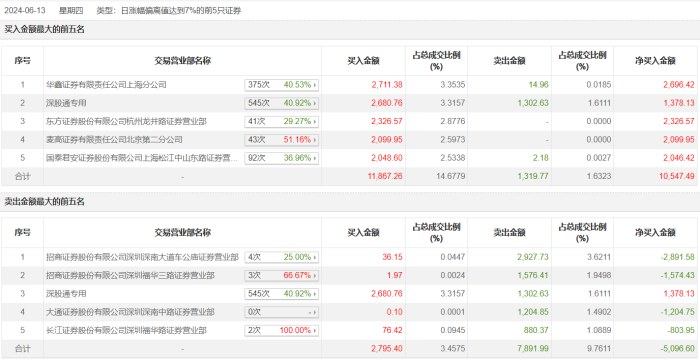Open 545次 40.92% box in buy table
Screen dimensions: 700x362
pyautogui.click(x=282, y=103)
